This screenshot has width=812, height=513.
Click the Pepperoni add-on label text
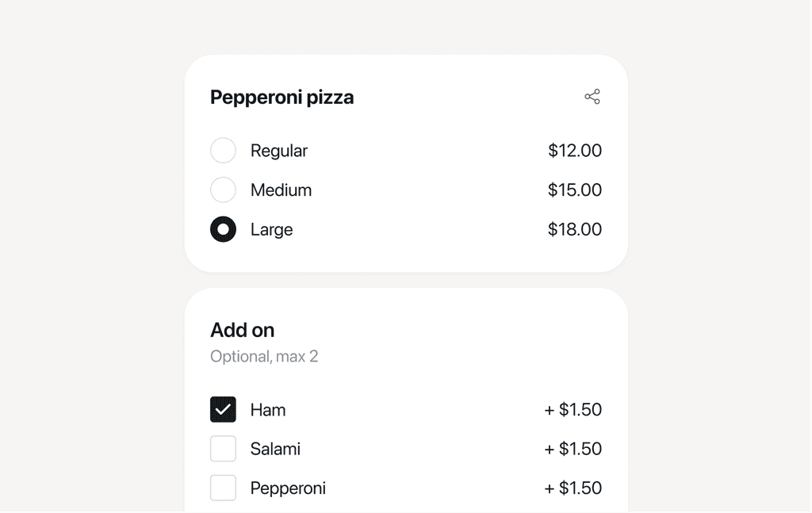click(288, 488)
